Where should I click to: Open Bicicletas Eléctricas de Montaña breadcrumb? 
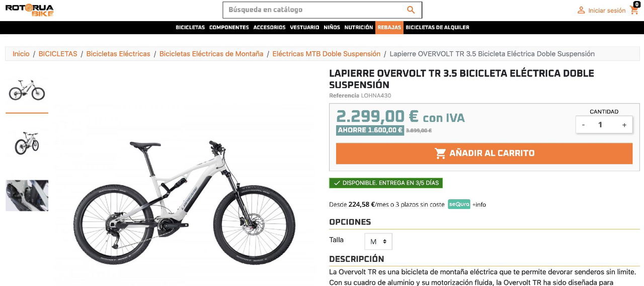click(211, 54)
